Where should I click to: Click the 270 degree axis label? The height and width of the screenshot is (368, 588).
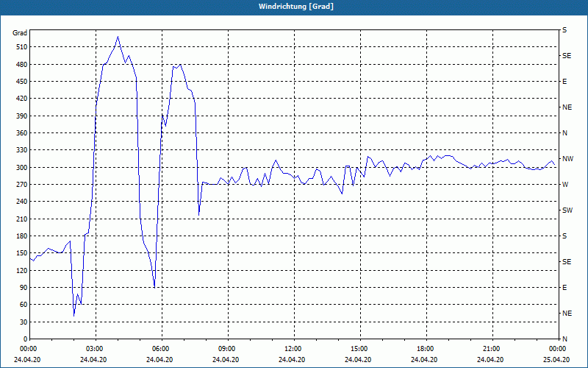point(22,185)
